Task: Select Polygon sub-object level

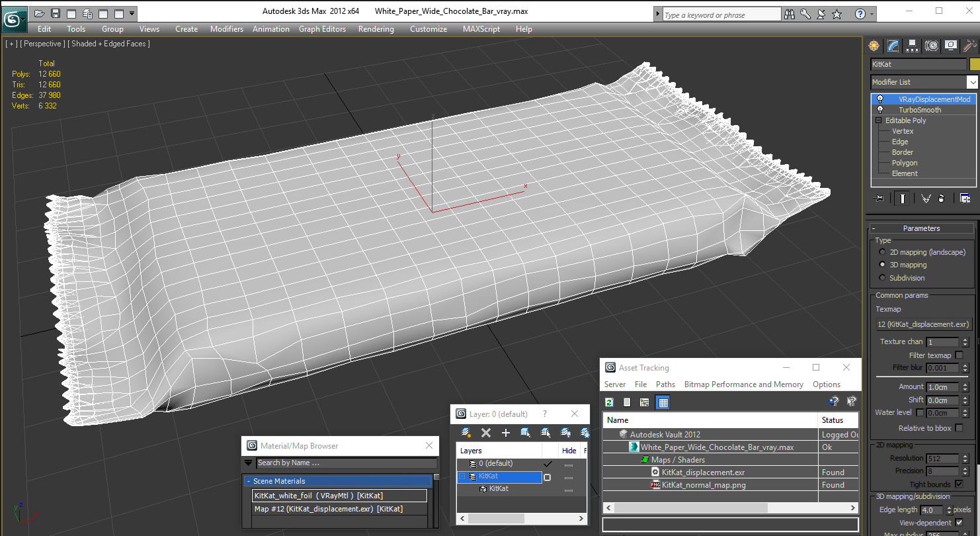Action: [905, 163]
